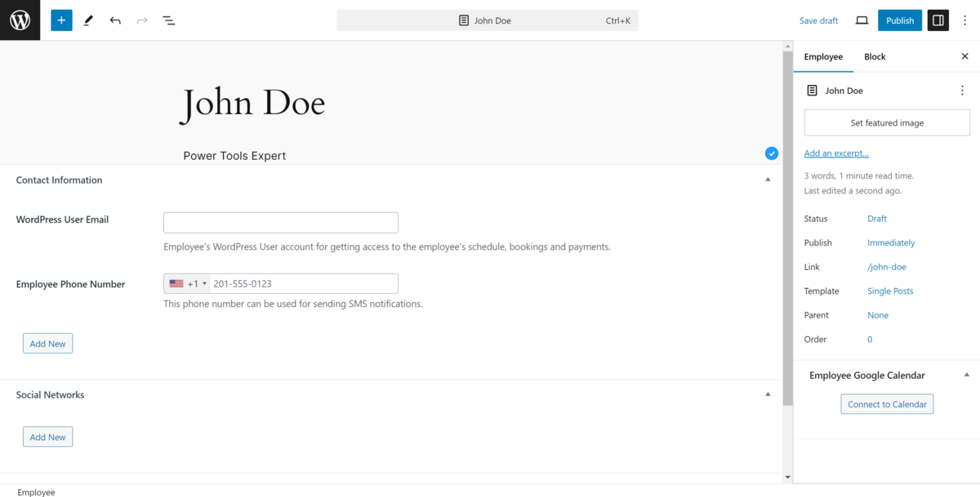Close the settings sidebar
980x497 pixels.
(964, 56)
